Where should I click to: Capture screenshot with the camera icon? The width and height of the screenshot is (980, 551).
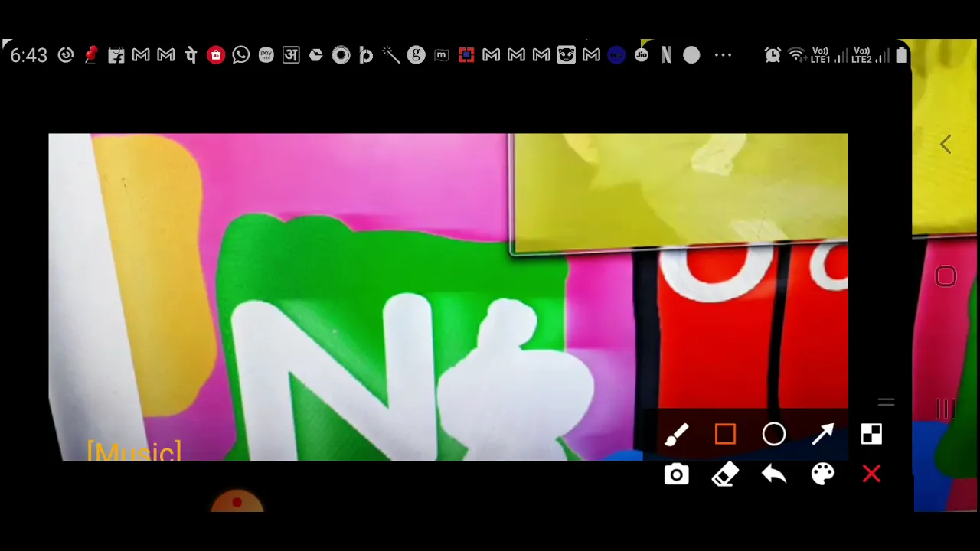click(x=677, y=475)
